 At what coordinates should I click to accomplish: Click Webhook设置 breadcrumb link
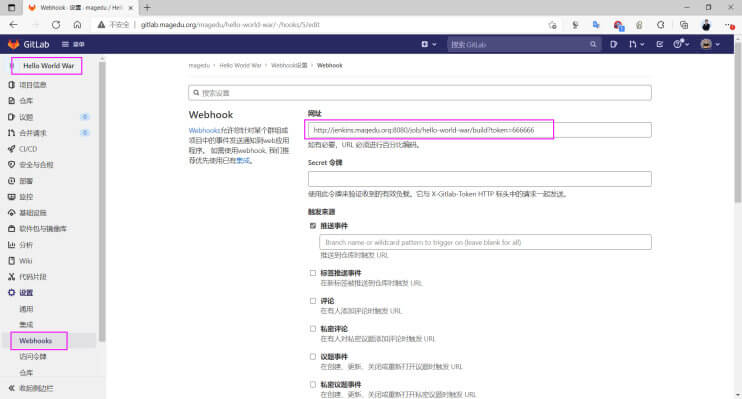pyautogui.click(x=289, y=65)
